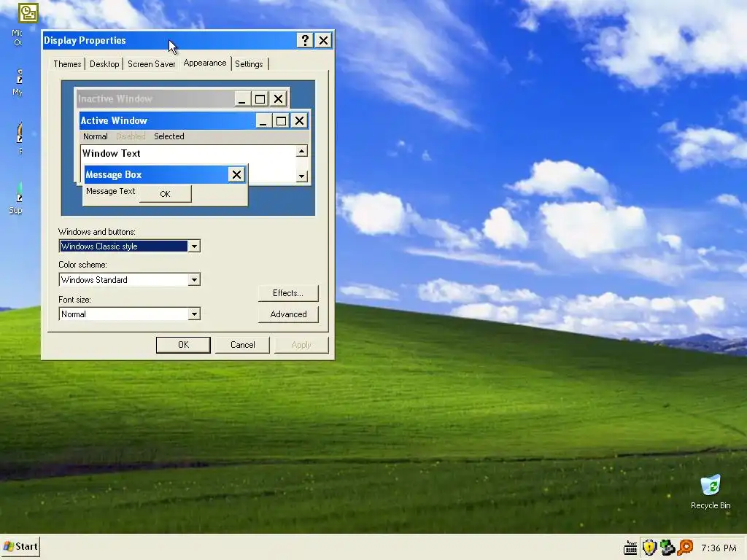
Task: Click the Safely Remove Hardware tray icon
Action: (x=667, y=548)
